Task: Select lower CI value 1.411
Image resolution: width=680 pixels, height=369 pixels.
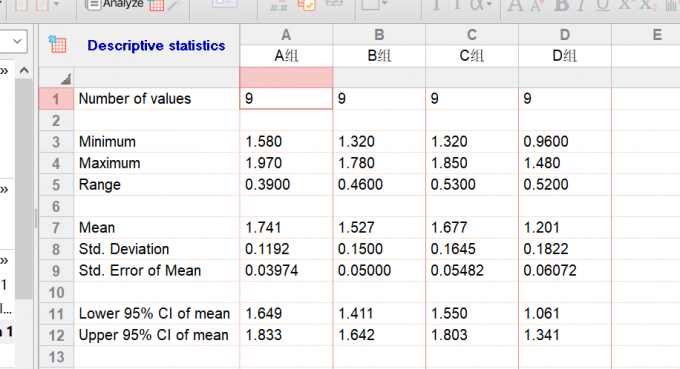Action: 379,313
